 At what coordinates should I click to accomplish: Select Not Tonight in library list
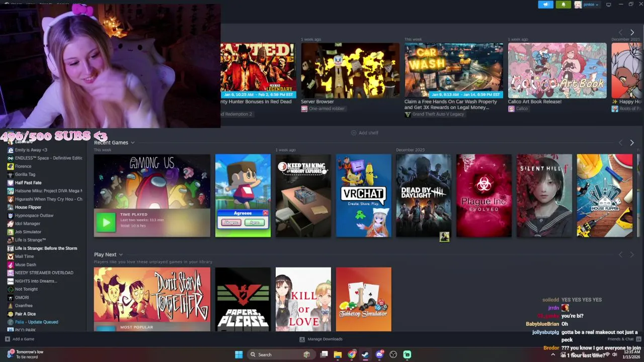pyautogui.click(x=27, y=289)
